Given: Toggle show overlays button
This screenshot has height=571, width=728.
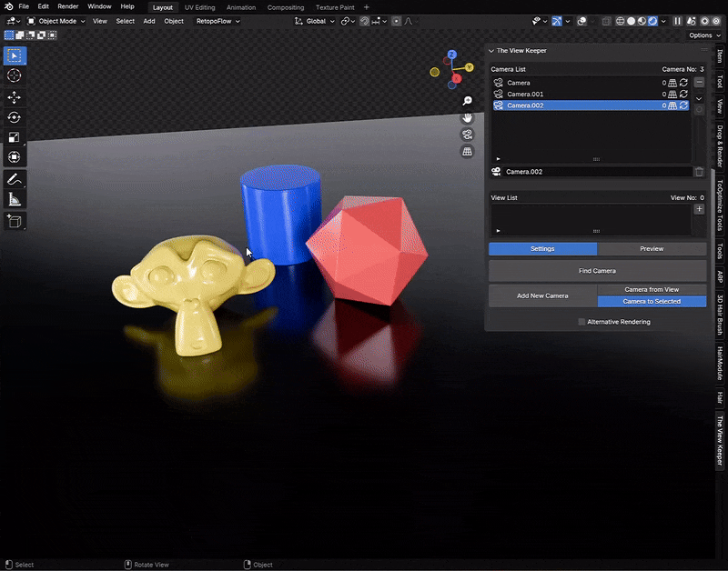Looking at the screenshot, I should (x=581, y=21).
